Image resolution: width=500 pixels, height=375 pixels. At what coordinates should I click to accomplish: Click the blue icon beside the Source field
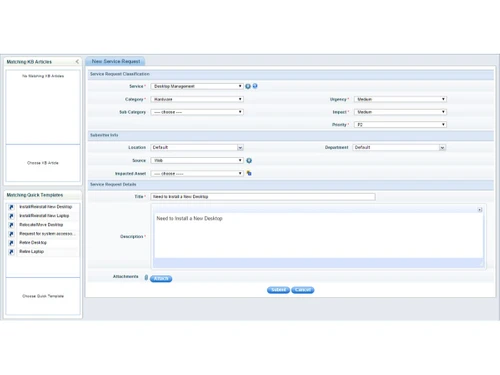(x=249, y=161)
